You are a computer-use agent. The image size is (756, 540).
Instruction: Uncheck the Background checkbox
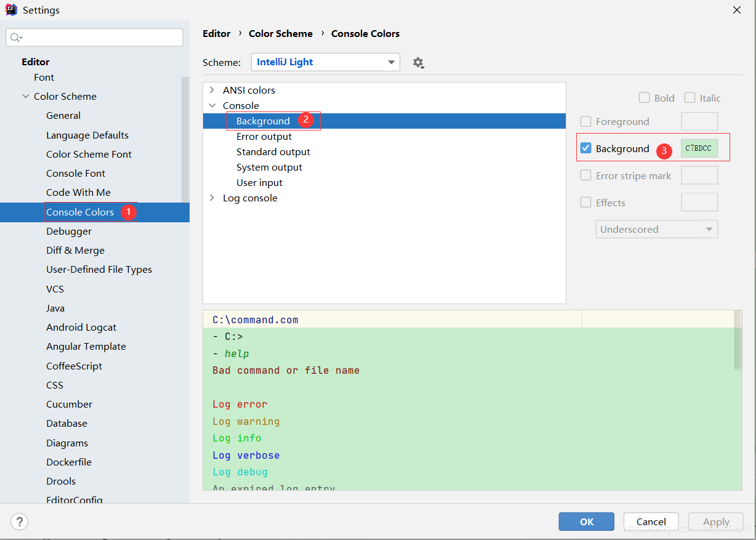point(586,148)
